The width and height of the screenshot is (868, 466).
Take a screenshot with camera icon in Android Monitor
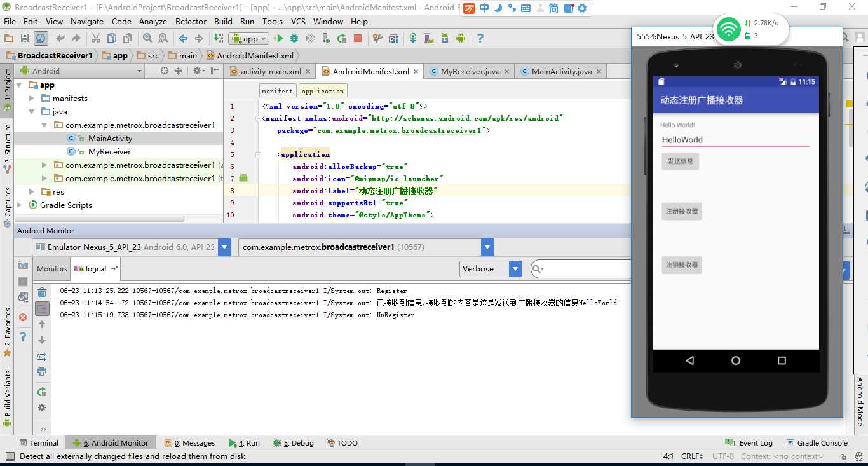point(23,265)
